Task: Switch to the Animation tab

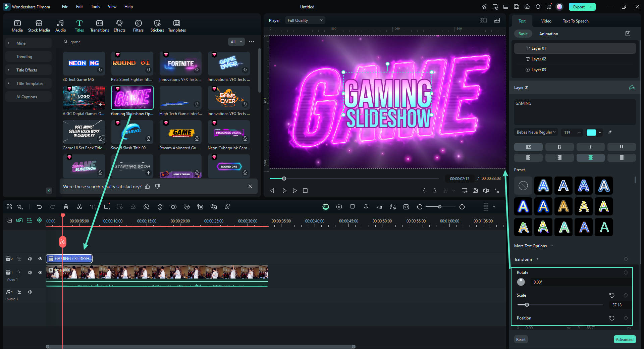Action: tap(548, 34)
